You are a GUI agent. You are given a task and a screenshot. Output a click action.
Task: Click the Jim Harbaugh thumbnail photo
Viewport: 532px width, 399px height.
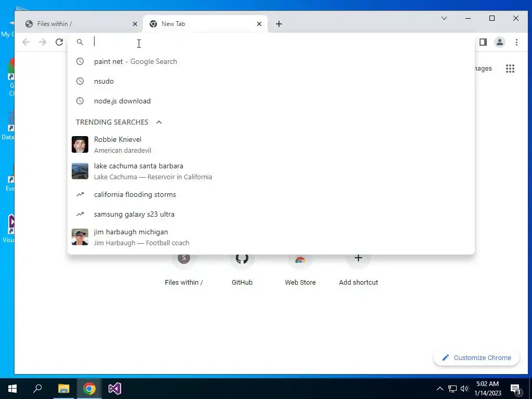[x=80, y=237]
